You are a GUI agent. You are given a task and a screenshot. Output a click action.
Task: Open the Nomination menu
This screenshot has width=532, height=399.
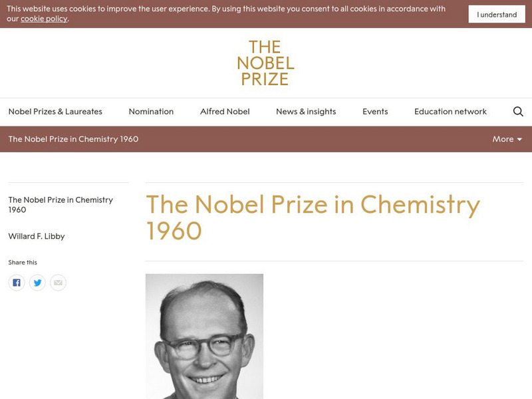coord(151,112)
